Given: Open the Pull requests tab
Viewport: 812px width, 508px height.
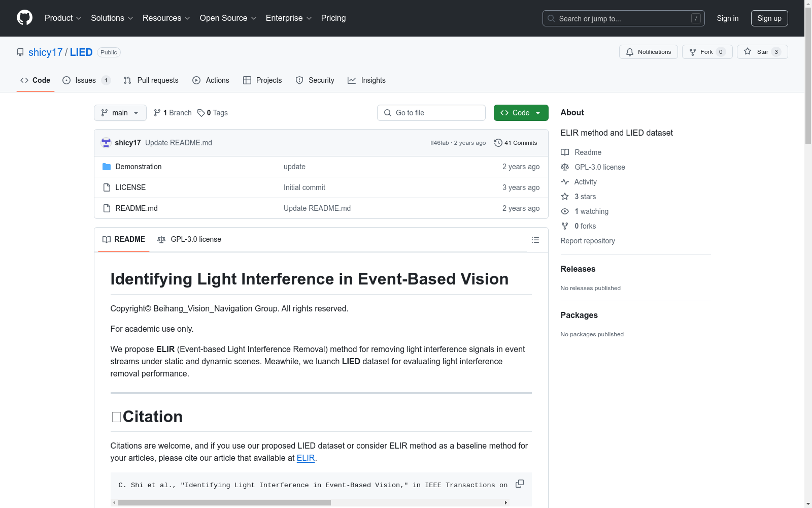Looking at the screenshot, I should (151, 80).
